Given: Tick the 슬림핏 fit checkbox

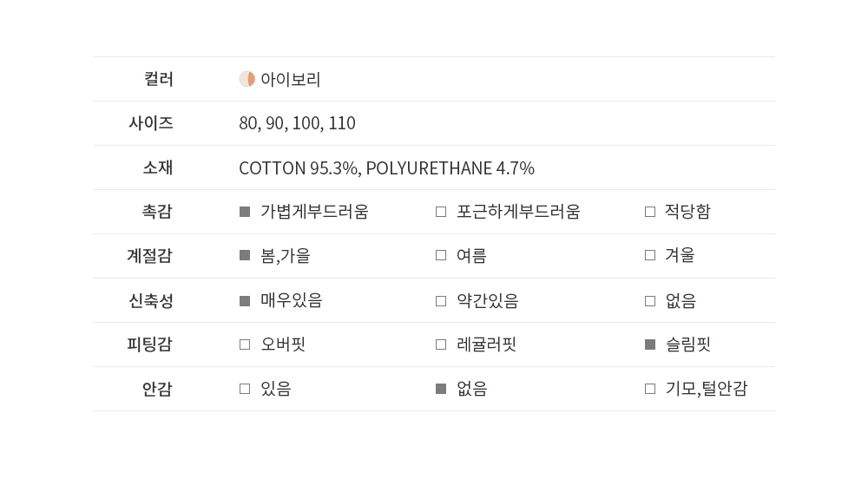Looking at the screenshot, I should [x=650, y=344].
